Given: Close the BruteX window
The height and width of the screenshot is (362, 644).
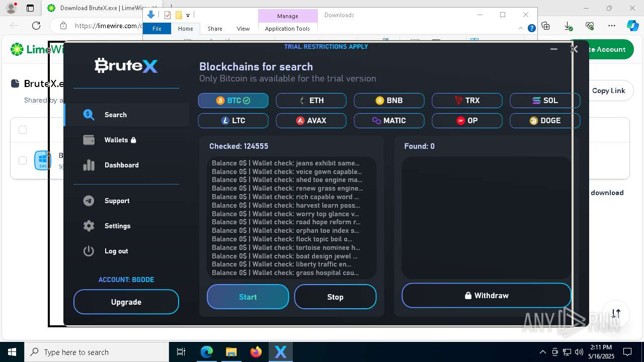Looking at the screenshot, I should [574, 49].
